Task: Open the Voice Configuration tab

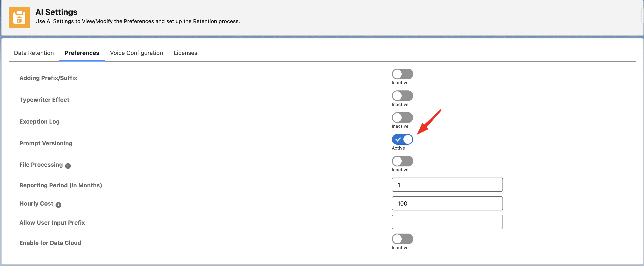Action: click(x=136, y=53)
